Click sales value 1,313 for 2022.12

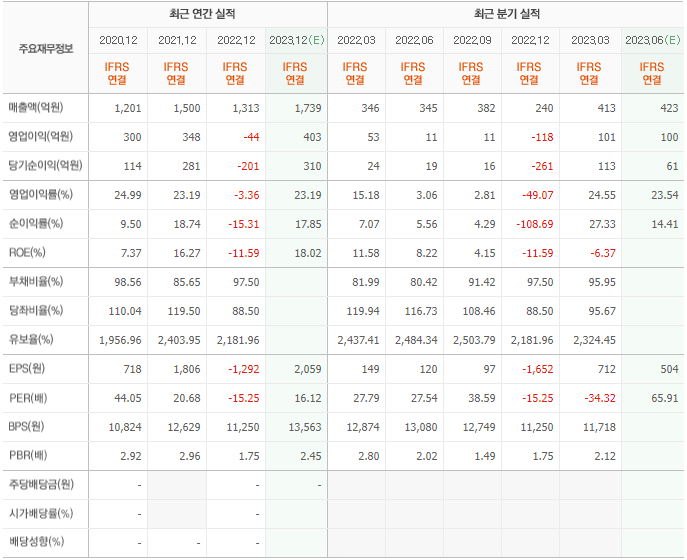246,108
